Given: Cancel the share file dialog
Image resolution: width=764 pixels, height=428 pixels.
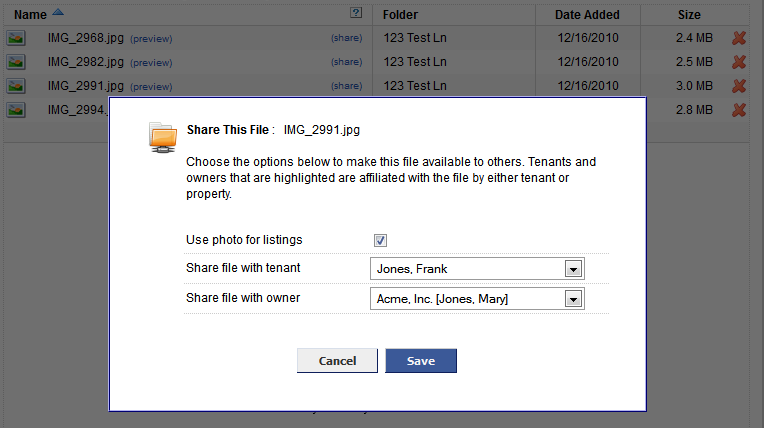Looking at the screenshot, I should 337,361.
